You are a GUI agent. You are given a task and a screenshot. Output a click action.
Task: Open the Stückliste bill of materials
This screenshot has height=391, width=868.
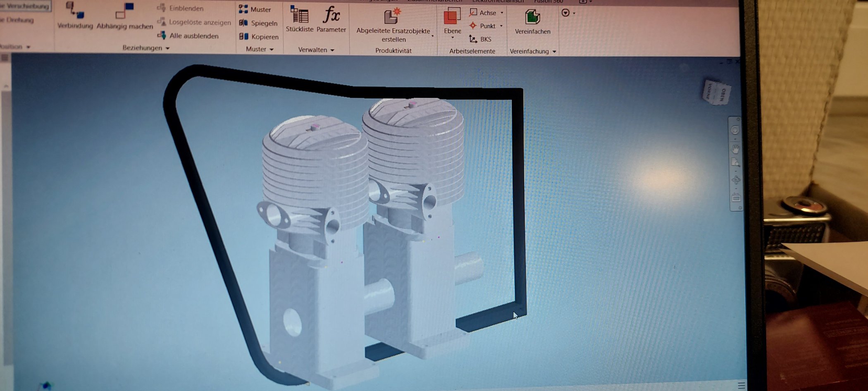[x=299, y=19]
